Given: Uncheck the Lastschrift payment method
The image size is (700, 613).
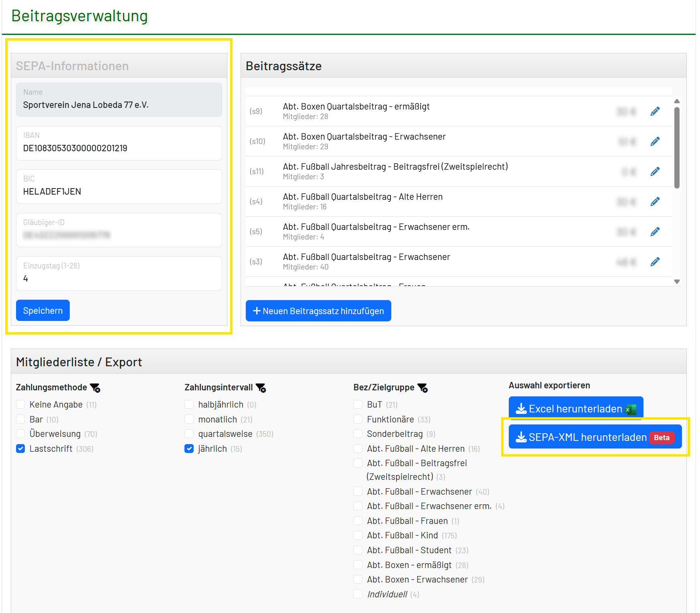Looking at the screenshot, I should coord(21,449).
